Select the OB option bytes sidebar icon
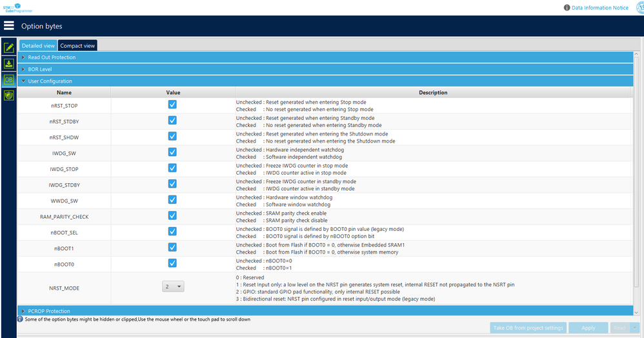The height and width of the screenshot is (338, 644). coord(8,80)
